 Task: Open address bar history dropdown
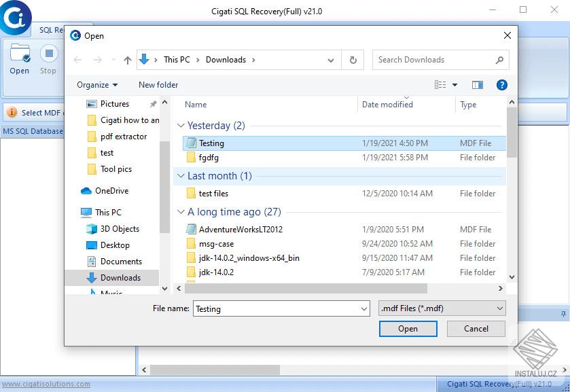pyautogui.click(x=331, y=60)
